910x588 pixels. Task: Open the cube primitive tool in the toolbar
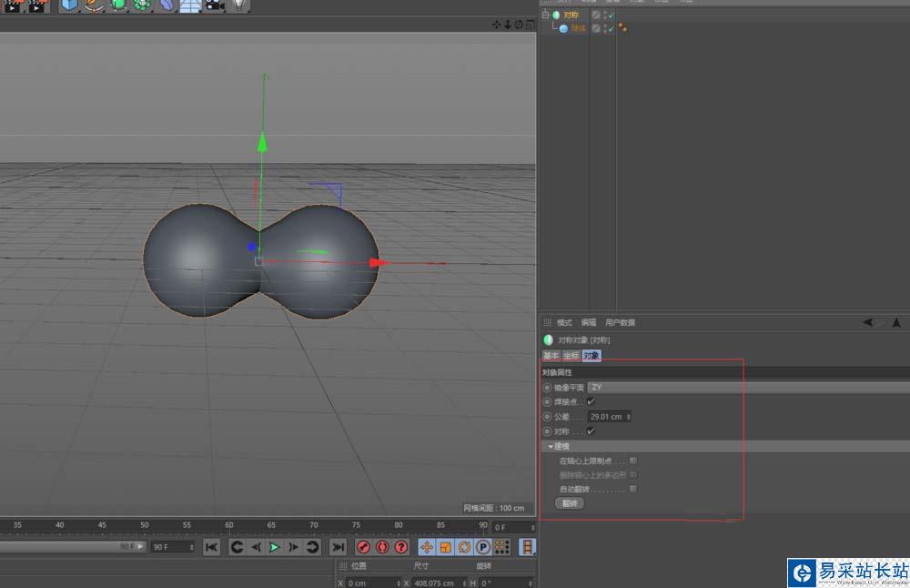(x=70, y=5)
